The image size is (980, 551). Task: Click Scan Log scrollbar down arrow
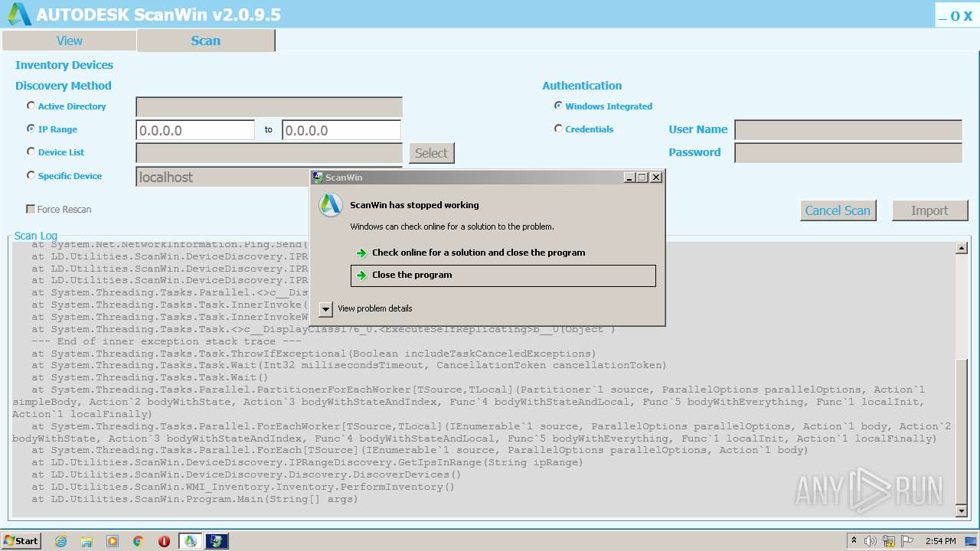point(962,511)
